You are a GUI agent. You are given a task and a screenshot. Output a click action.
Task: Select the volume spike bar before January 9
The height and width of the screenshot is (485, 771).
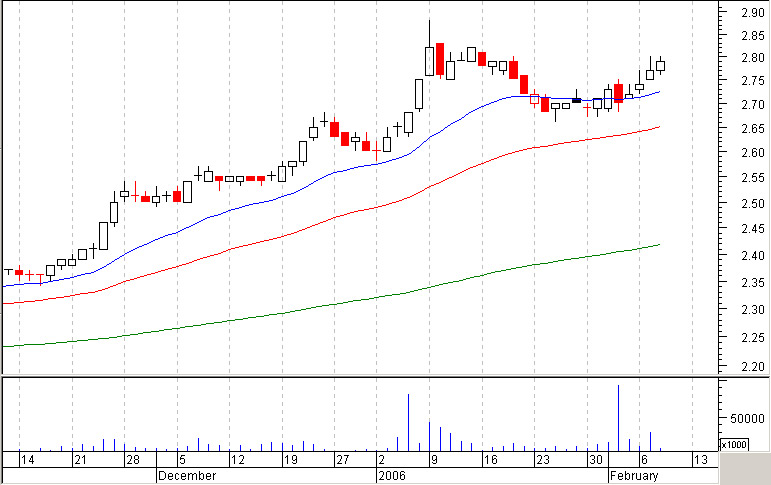click(408, 423)
